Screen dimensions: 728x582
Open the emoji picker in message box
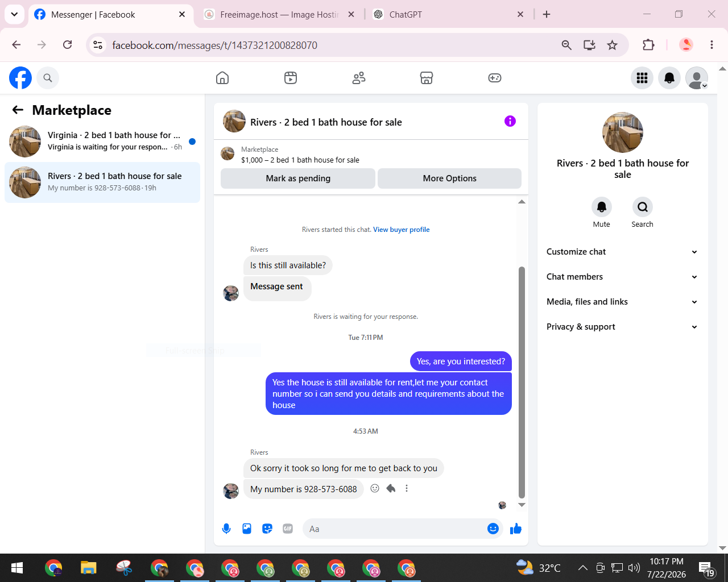[x=493, y=529]
